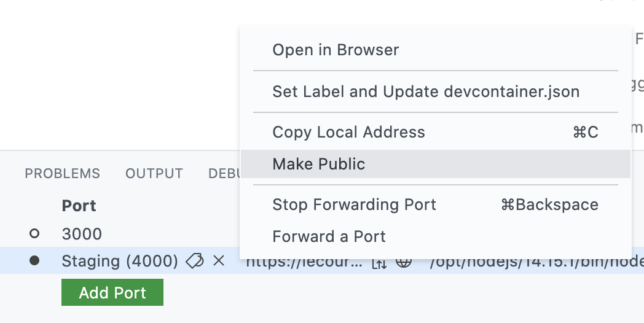Click the globe icon on Staging row
This screenshot has width=644, height=323.
[x=404, y=262]
